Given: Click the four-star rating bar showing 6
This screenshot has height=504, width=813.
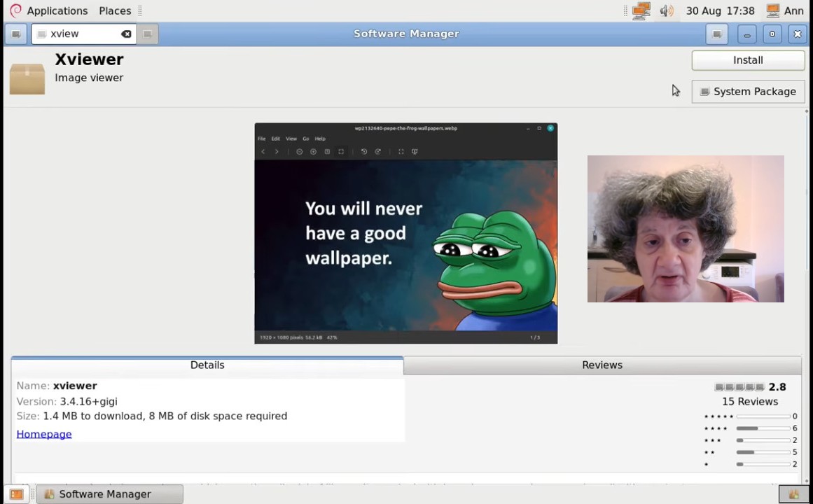Looking at the screenshot, I should click(x=763, y=428).
